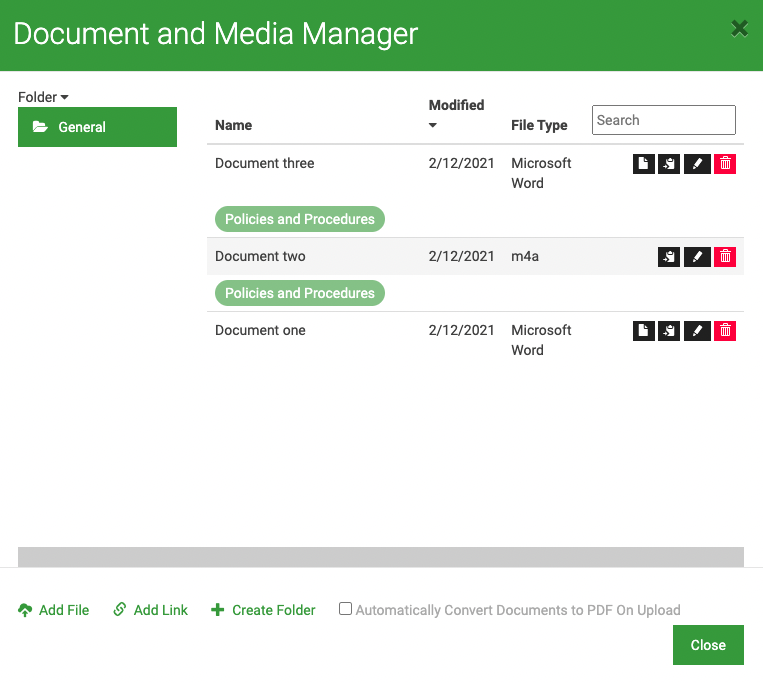Toggle the Modified column sort arrow
This screenshot has height=683, width=763.
coord(433,125)
